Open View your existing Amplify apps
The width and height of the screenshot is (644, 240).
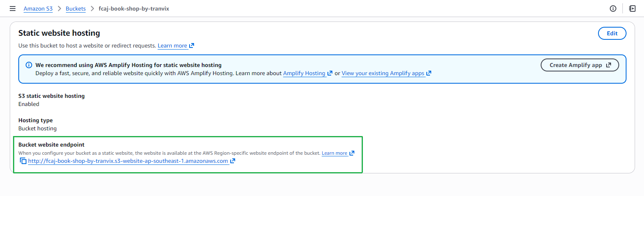pyautogui.click(x=386, y=74)
